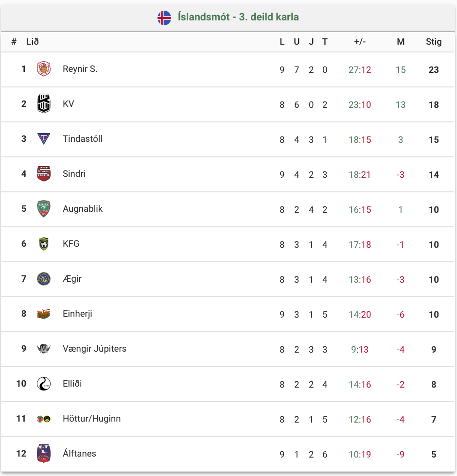Image resolution: width=457 pixels, height=476 pixels.
Task: Click the Reynir S. club crest
Action: (43, 69)
